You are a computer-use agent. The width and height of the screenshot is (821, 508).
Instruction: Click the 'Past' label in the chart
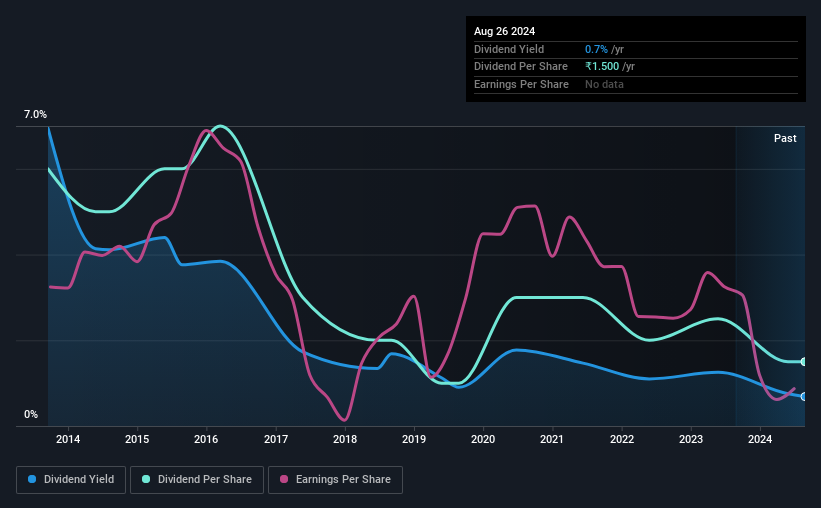point(785,138)
